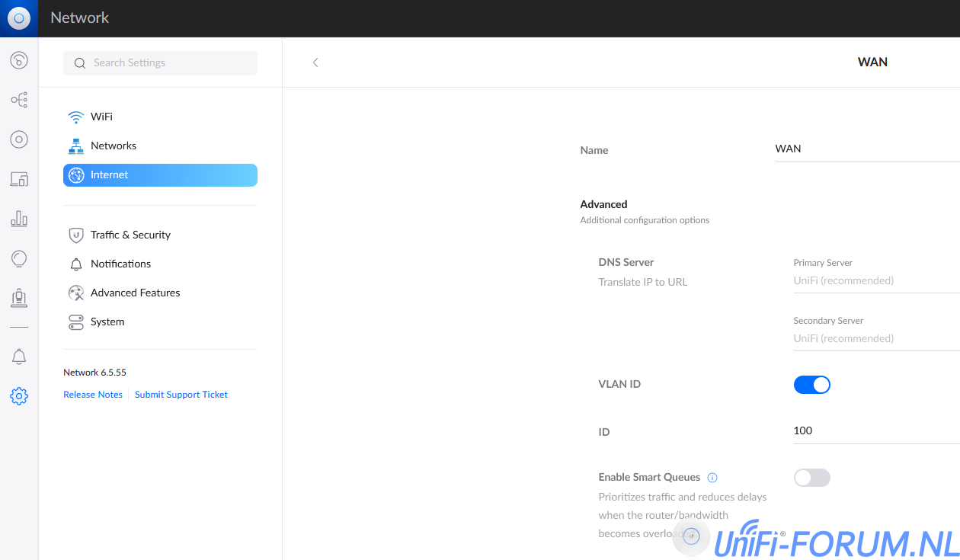Go back using the left chevron

coord(315,62)
